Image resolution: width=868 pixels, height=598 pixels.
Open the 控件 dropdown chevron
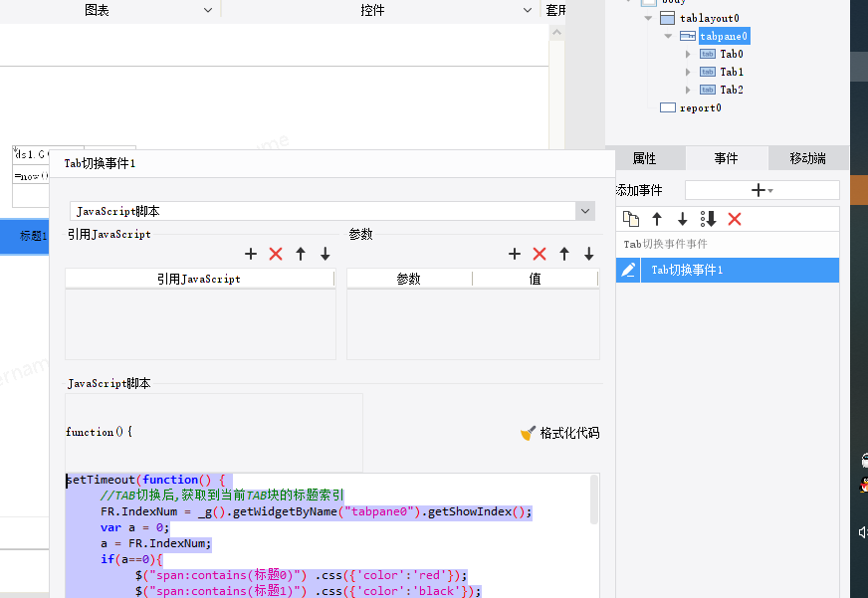527,10
